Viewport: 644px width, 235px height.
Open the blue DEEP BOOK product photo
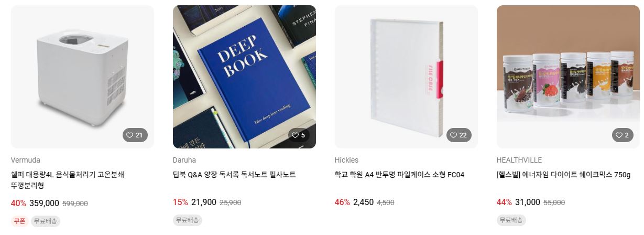click(x=244, y=77)
